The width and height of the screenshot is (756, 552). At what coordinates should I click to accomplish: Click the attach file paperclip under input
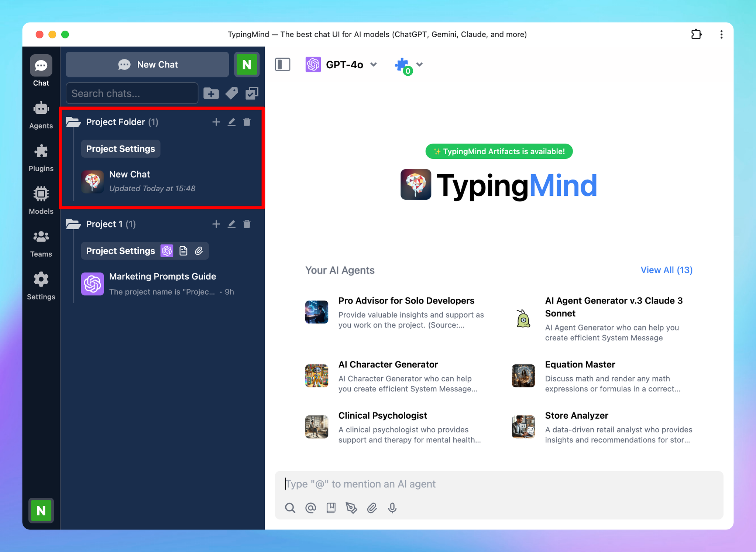[x=372, y=508]
